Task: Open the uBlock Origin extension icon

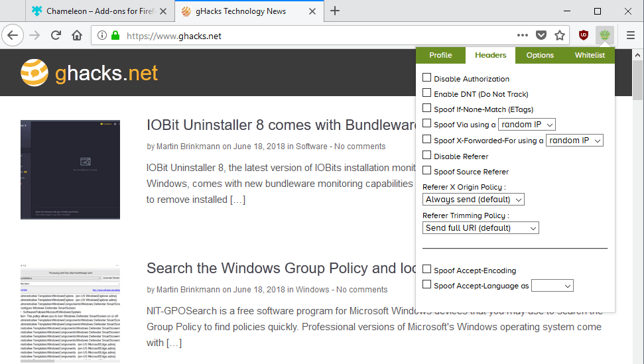Action: (x=584, y=35)
